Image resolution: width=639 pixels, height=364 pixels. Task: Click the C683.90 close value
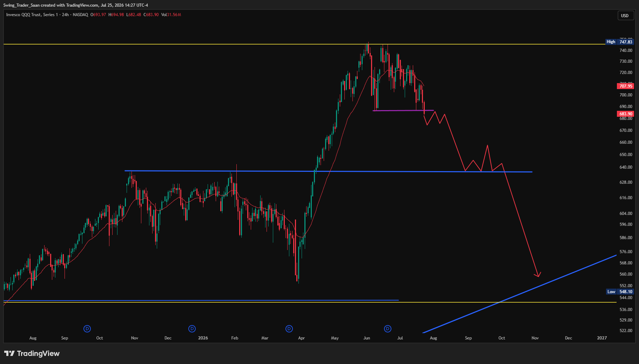[x=151, y=15]
